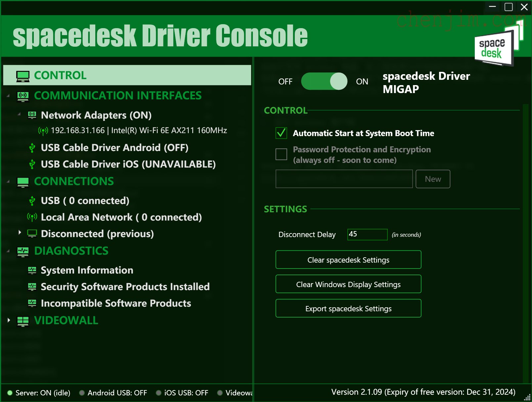The width and height of the screenshot is (532, 402).
Task: Click the Network Adapters icon
Action: point(32,115)
